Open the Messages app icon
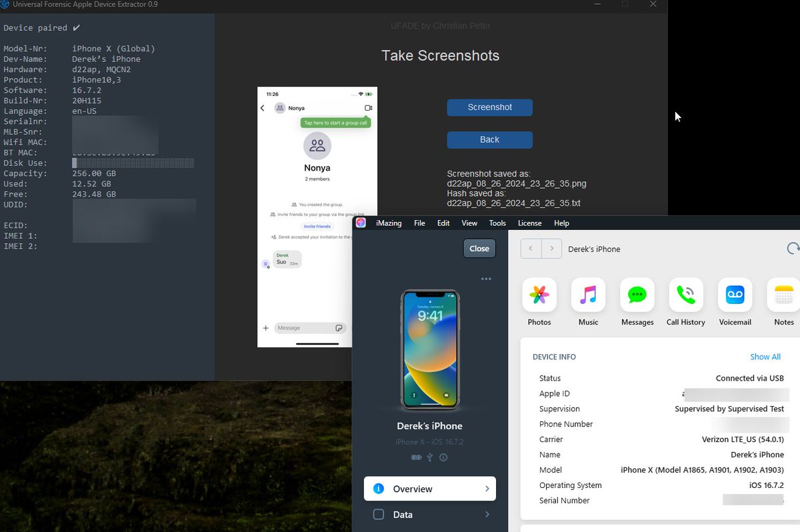Image resolution: width=800 pixels, height=532 pixels. (x=637, y=295)
